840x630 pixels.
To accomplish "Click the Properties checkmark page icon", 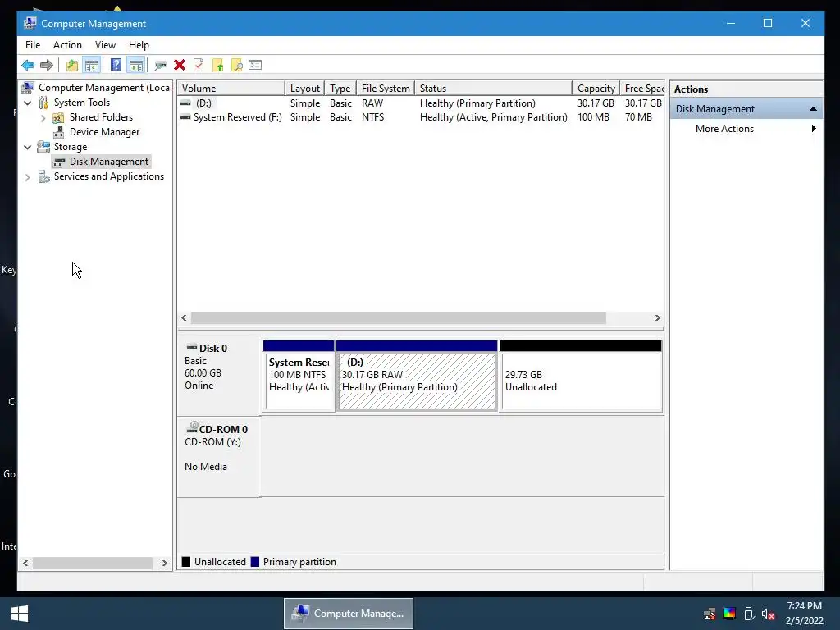I will (x=199, y=66).
